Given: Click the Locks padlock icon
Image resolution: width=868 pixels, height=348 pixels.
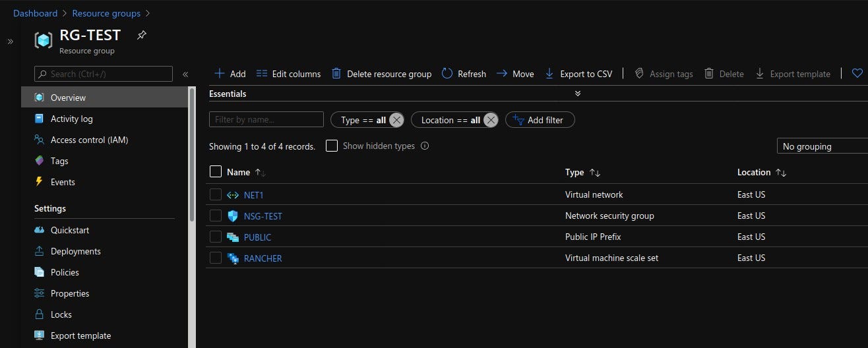Looking at the screenshot, I should (x=39, y=314).
